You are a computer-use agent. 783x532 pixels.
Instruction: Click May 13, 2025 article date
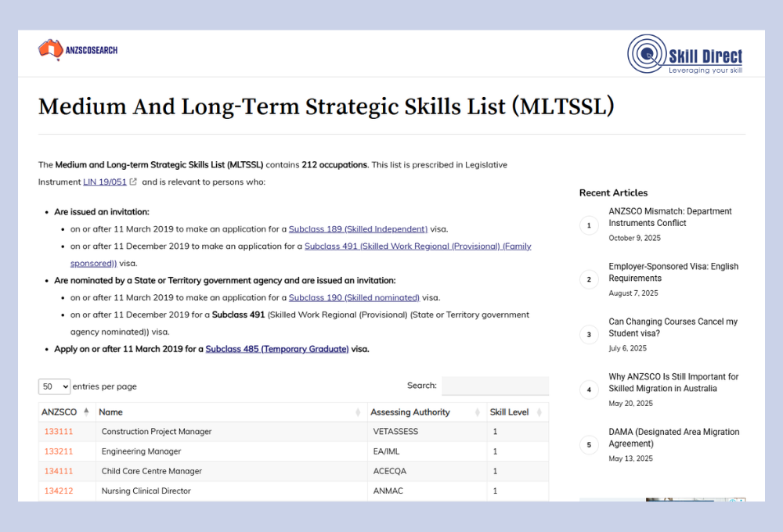tap(630, 458)
